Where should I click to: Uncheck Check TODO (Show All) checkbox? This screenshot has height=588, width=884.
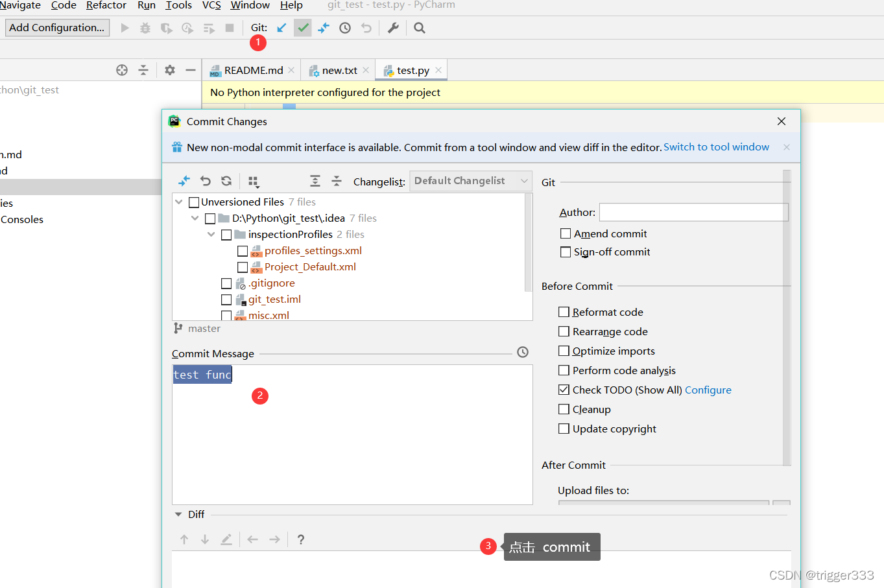pos(564,390)
